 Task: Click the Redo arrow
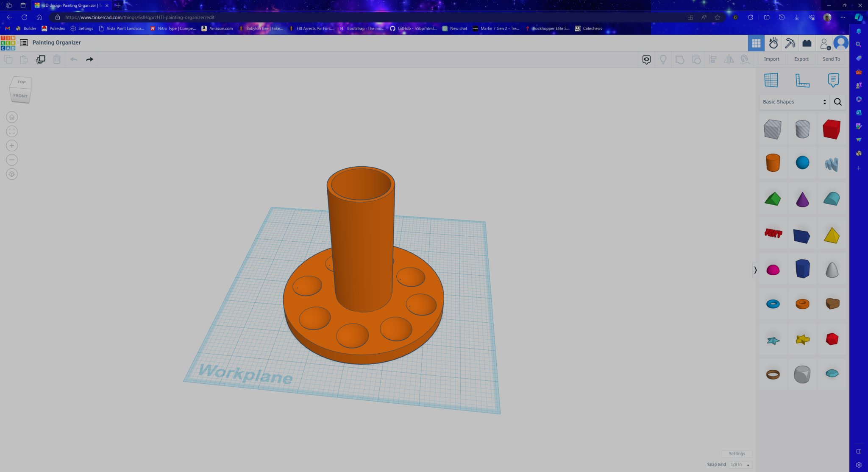point(89,59)
